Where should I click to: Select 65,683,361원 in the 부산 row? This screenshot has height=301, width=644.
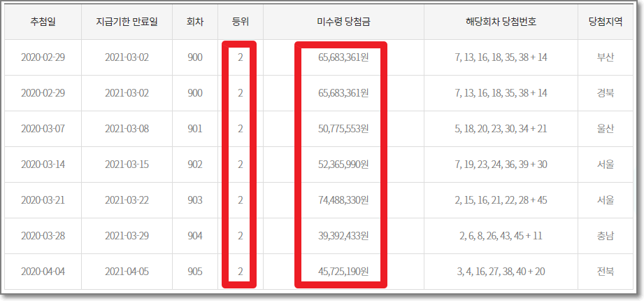[x=343, y=57]
